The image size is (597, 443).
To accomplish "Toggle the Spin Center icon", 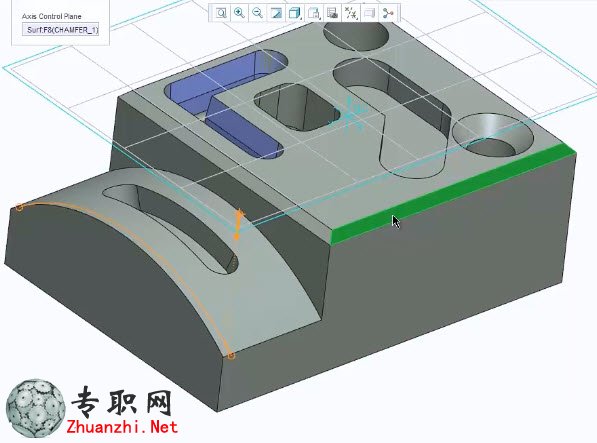I will pyautogui.click(x=388, y=13).
